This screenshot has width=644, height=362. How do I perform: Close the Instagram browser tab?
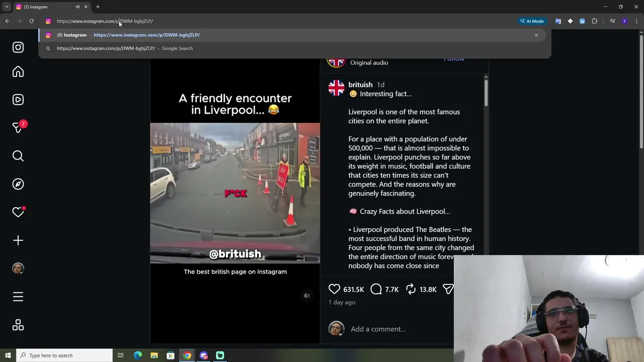[86, 7]
